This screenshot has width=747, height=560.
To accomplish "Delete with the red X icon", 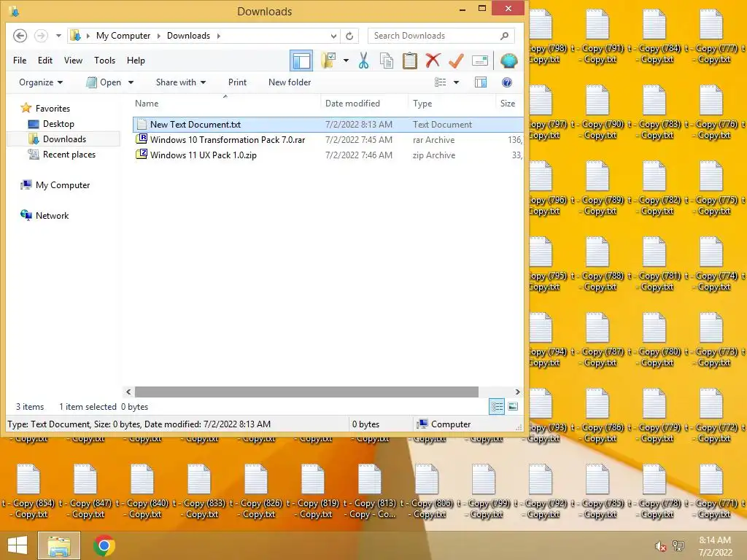I will point(433,61).
